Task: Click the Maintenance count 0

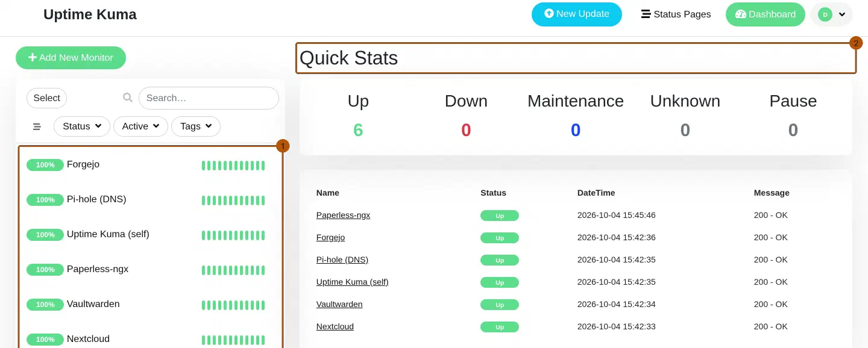Action: [576, 130]
